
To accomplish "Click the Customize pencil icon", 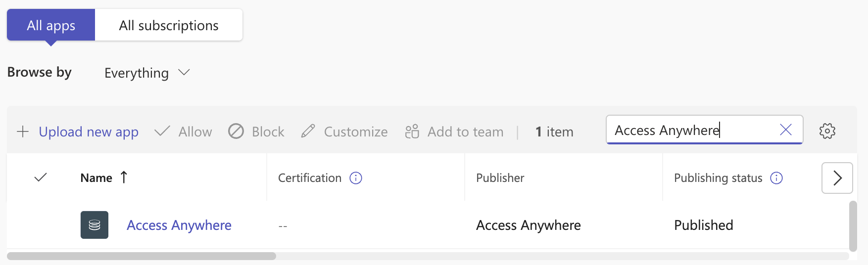I will [308, 132].
